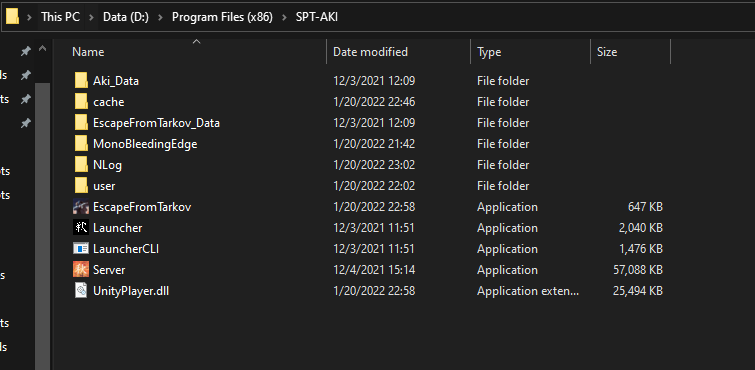Open the chevron after This PC
Viewport: 755px width, 370px height.
click(91, 17)
